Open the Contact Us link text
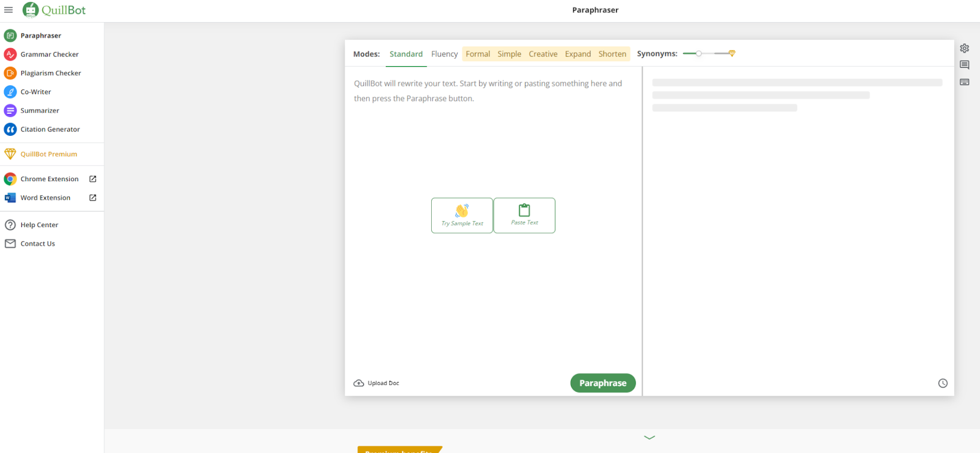The width and height of the screenshot is (980, 453). tap(38, 244)
